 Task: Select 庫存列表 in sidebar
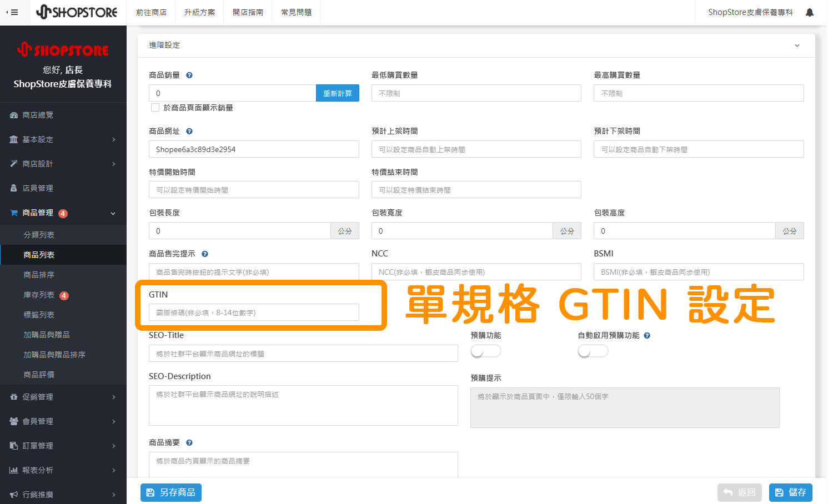(63, 295)
